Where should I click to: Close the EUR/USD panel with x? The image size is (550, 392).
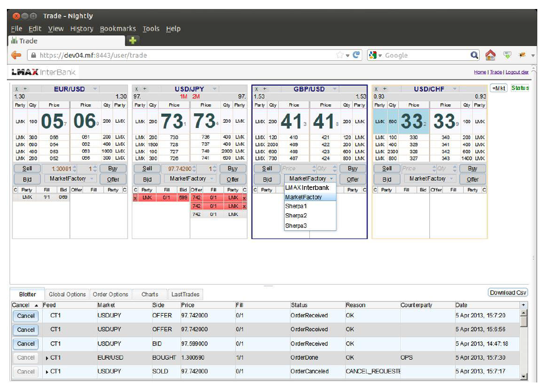coord(16,89)
